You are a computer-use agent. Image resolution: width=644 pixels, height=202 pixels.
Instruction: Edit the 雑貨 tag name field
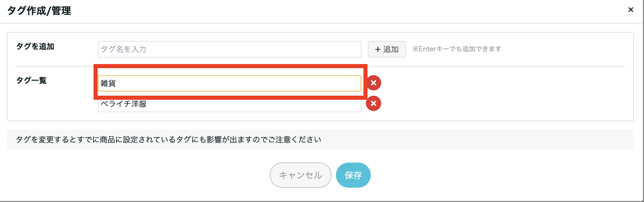click(229, 83)
